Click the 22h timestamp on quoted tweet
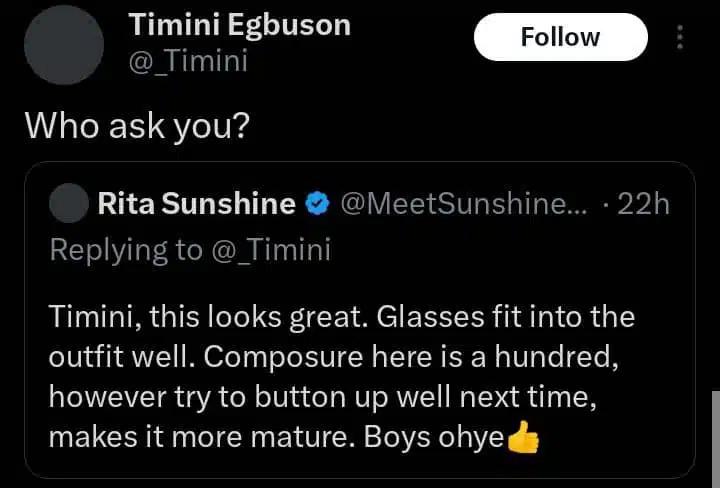The height and width of the screenshot is (488, 720). coord(642,205)
